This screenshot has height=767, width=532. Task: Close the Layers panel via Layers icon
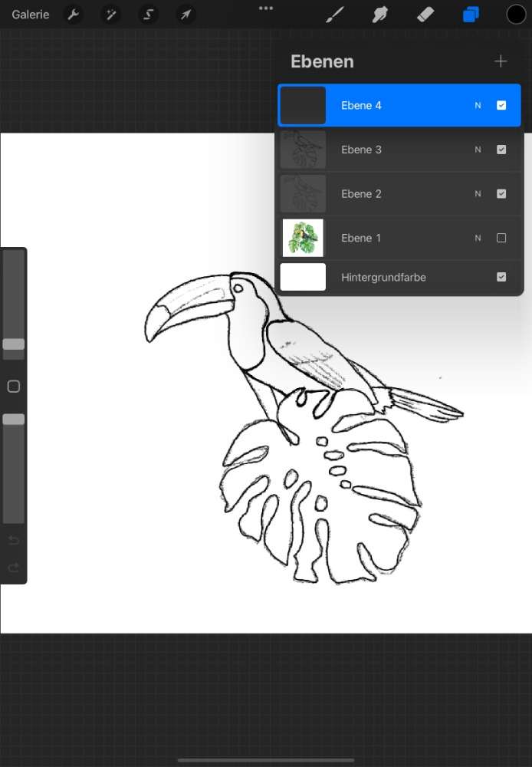point(471,15)
